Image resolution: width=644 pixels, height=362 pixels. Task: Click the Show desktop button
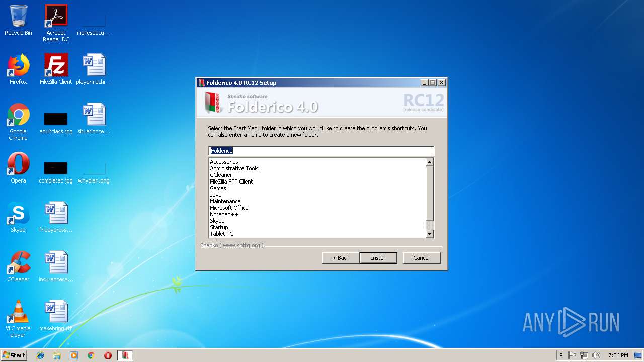[639, 355]
